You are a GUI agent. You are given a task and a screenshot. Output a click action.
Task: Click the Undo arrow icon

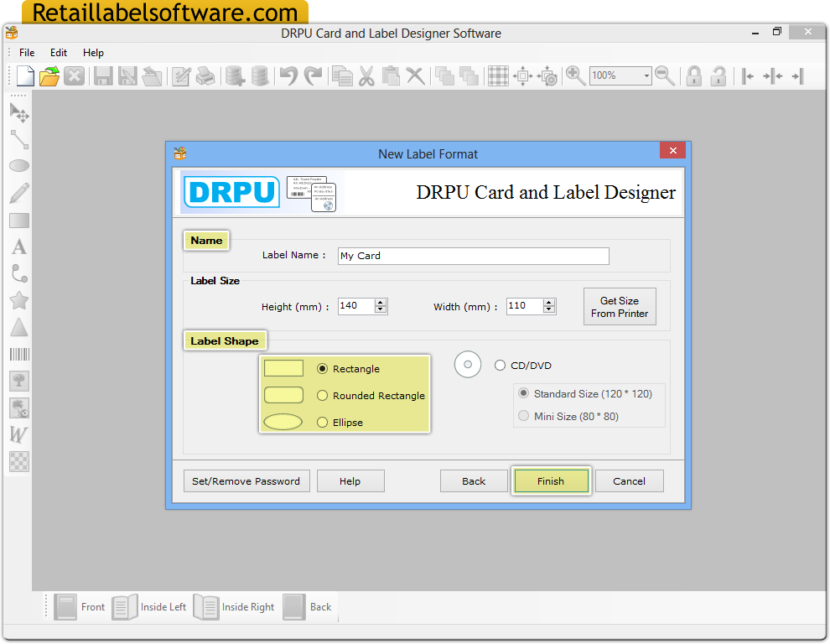tap(289, 75)
